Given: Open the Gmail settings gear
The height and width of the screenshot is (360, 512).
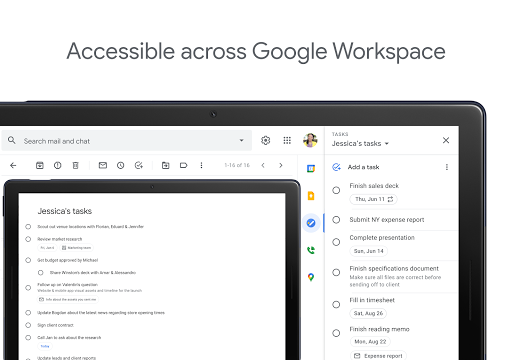Looking at the screenshot, I should pyautogui.click(x=265, y=141).
